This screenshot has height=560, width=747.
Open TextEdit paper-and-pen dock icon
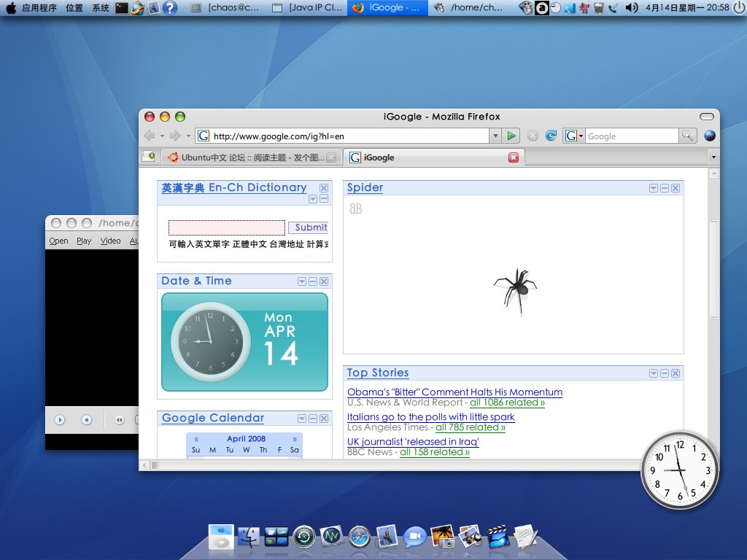[x=526, y=536]
